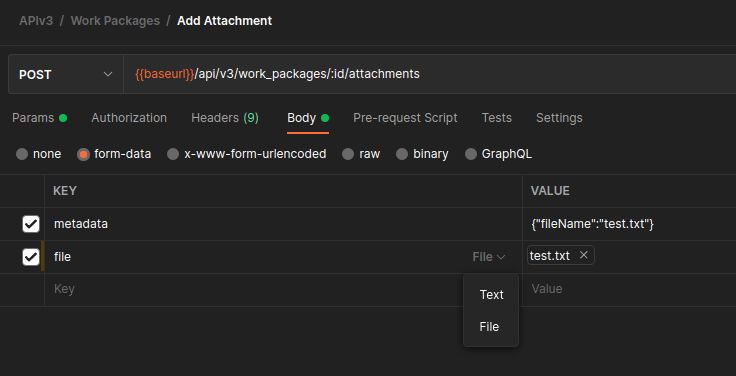Click the empty Value input field
736x376 pixels.
pyautogui.click(x=629, y=289)
